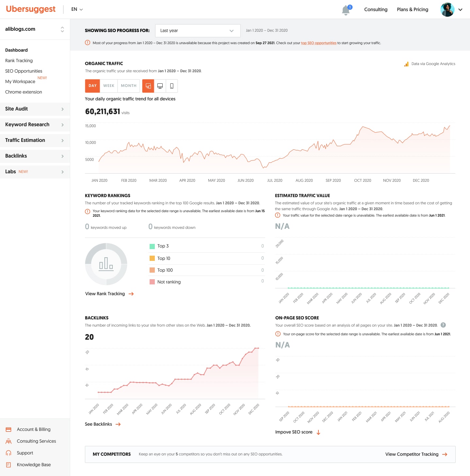Image resolution: width=470 pixels, height=476 pixels.
Task: Click the user profile avatar
Action: pyautogui.click(x=447, y=9)
